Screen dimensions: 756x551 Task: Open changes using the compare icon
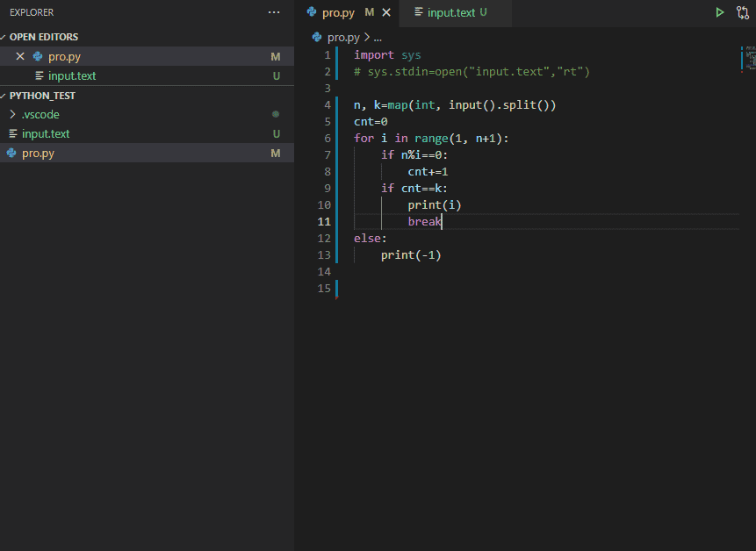tap(743, 12)
